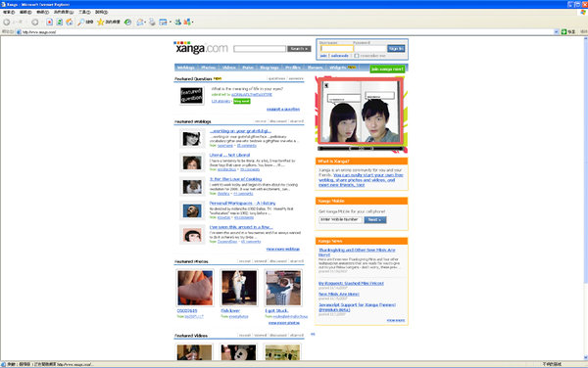This screenshot has width=588, height=368.
Task: Open the Photos tab in Xanga navigation
Action: tap(209, 68)
